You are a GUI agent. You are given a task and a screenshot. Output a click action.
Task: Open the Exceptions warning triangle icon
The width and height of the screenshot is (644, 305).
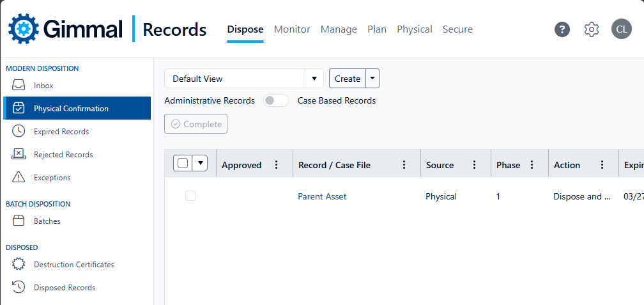click(x=19, y=178)
